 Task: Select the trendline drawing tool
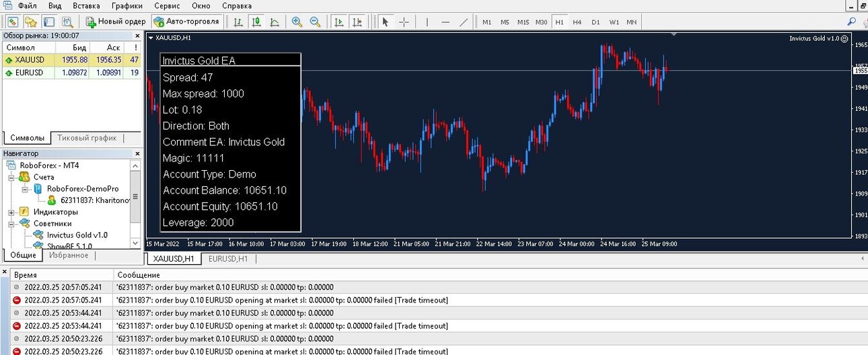464,22
